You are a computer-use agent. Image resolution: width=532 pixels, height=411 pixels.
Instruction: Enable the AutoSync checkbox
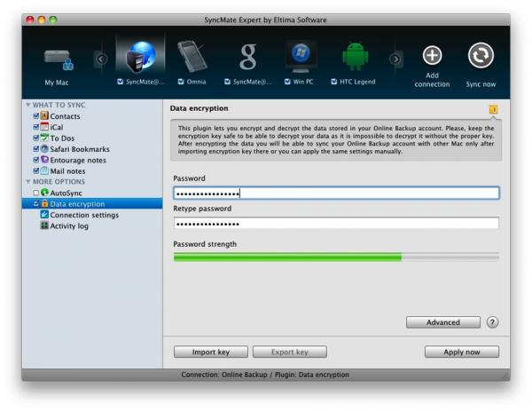[x=36, y=193]
